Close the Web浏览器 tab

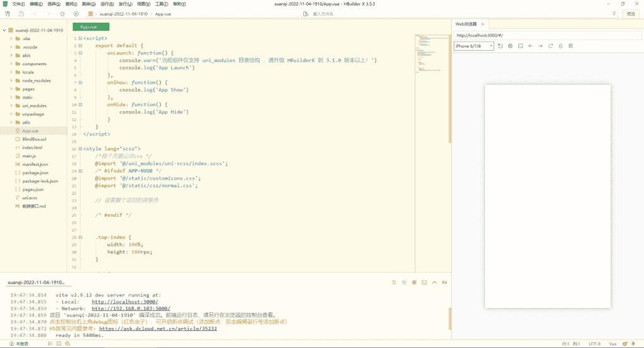click(482, 24)
